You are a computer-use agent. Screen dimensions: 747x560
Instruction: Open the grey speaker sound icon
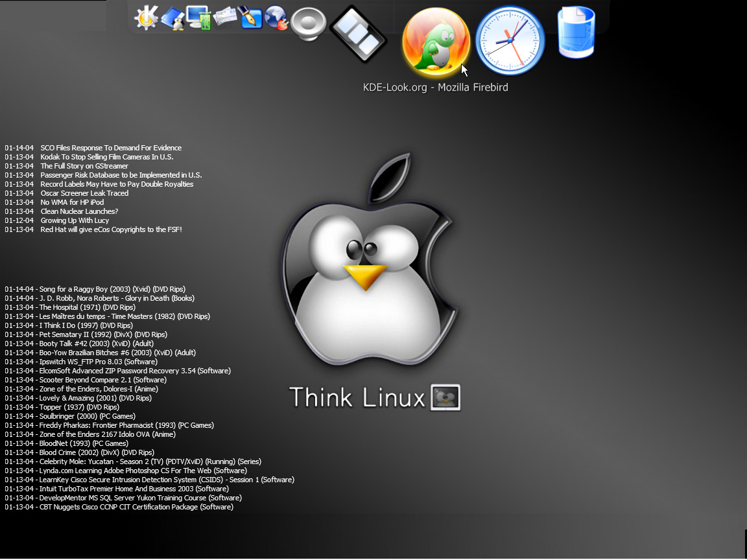coord(308,24)
